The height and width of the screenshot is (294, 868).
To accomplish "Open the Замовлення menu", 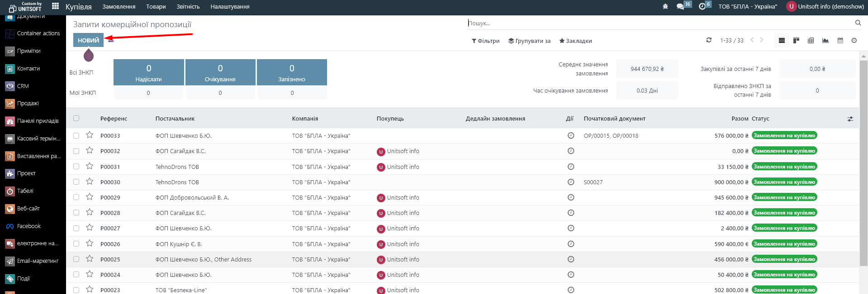I will [119, 6].
